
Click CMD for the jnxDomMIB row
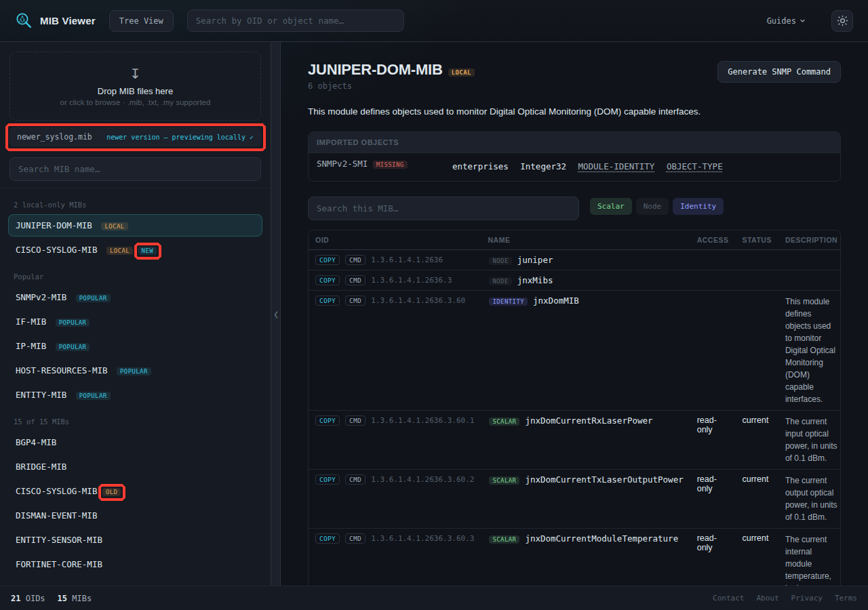click(x=355, y=300)
